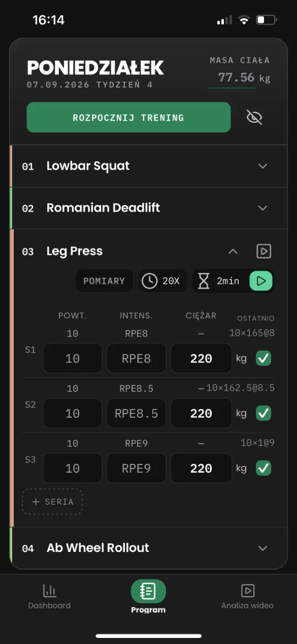Image resolution: width=297 pixels, height=644 pixels.
Task: Open the POMIARY measurements button
Action: 104,281
